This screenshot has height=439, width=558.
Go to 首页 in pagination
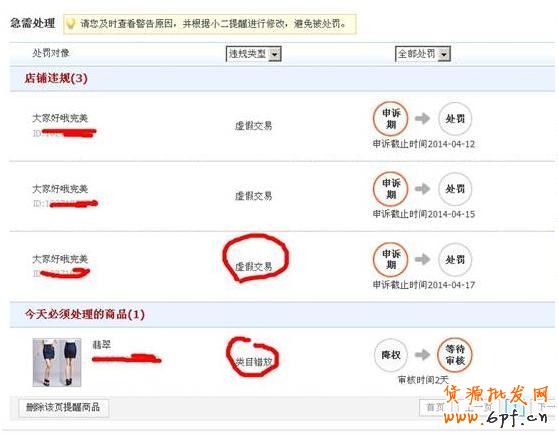435,407
